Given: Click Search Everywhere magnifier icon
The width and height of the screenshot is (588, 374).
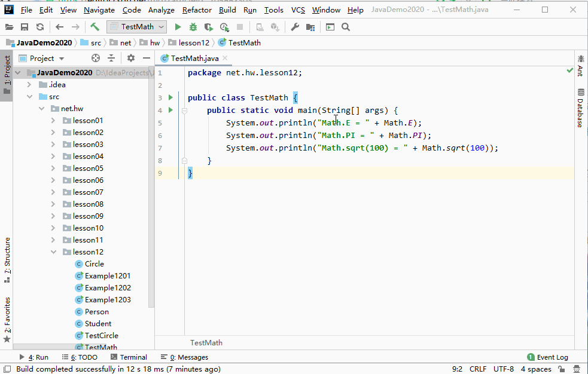Looking at the screenshot, I should click(346, 27).
